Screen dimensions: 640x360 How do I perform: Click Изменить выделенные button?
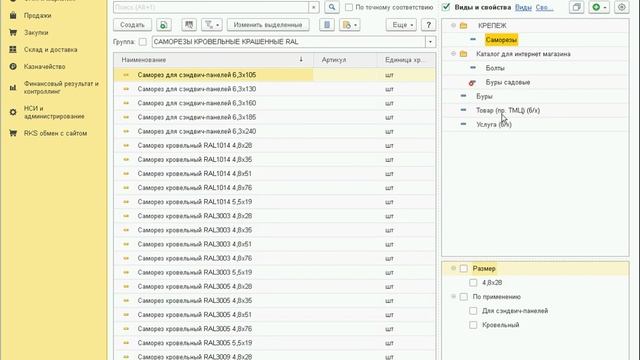point(268,25)
